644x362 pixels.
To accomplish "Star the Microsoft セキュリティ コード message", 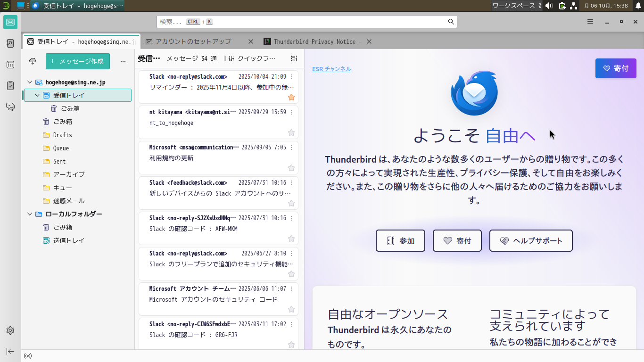I will (291, 309).
